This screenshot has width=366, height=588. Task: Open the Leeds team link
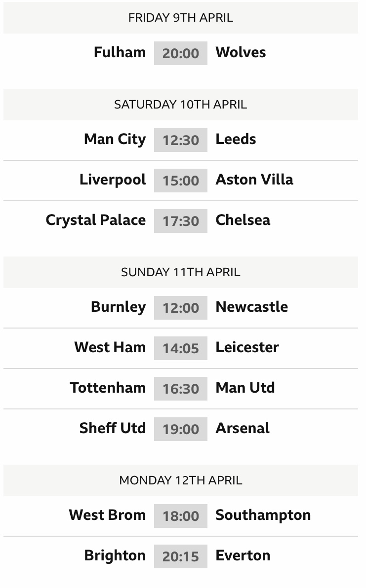coord(236,139)
